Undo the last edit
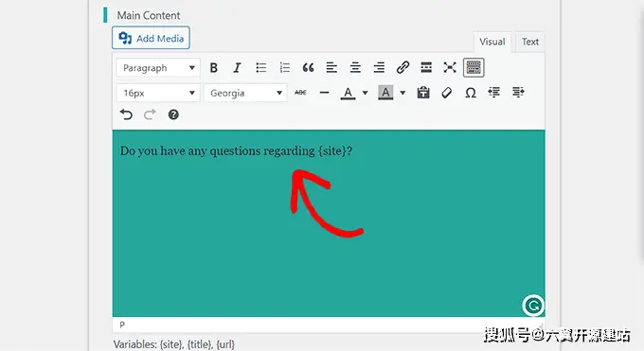Screen dimensions: 644x351 (126, 114)
